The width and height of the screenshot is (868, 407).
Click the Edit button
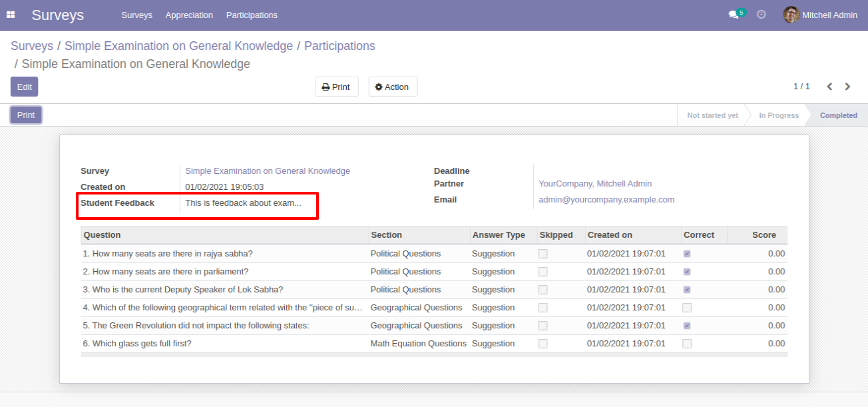point(24,87)
